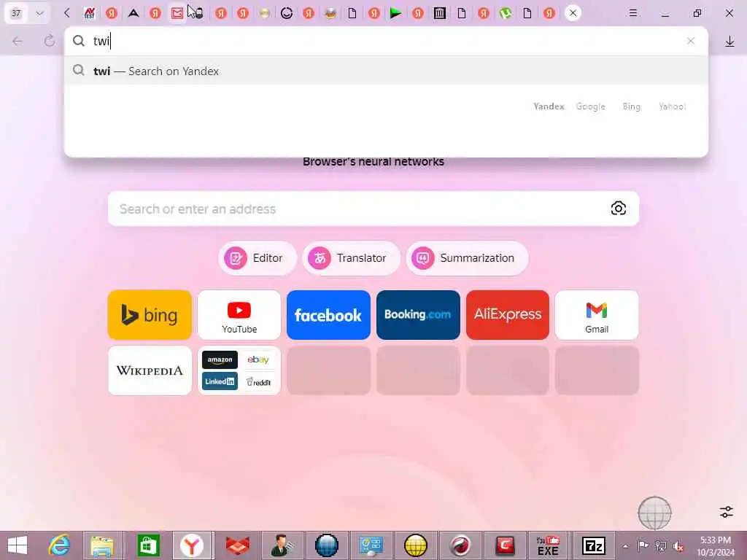Image resolution: width=747 pixels, height=560 pixels.
Task: Open the smiley face icon tab
Action: 286,13
